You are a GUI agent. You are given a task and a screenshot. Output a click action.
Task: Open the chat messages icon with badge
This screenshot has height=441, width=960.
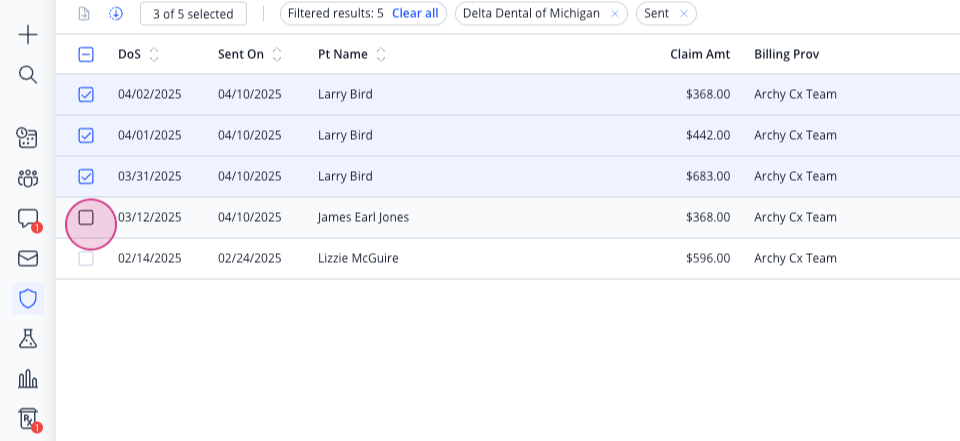pyautogui.click(x=28, y=219)
